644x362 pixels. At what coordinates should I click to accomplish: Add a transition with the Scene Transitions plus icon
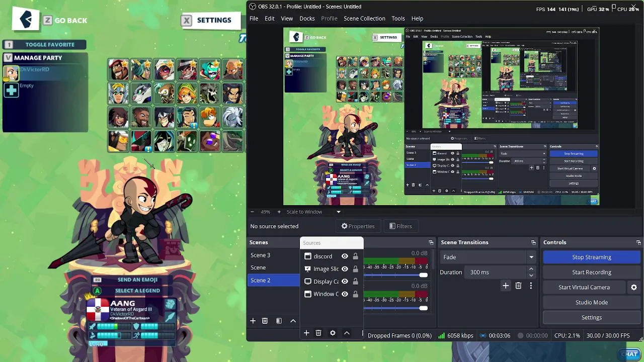point(506,286)
